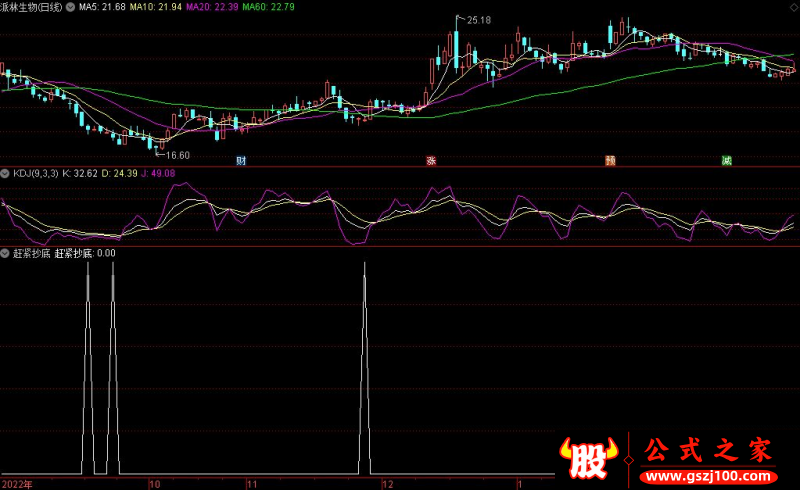Click the 2022年 label on time axis
800x490 pixels.
pyautogui.click(x=16, y=483)
